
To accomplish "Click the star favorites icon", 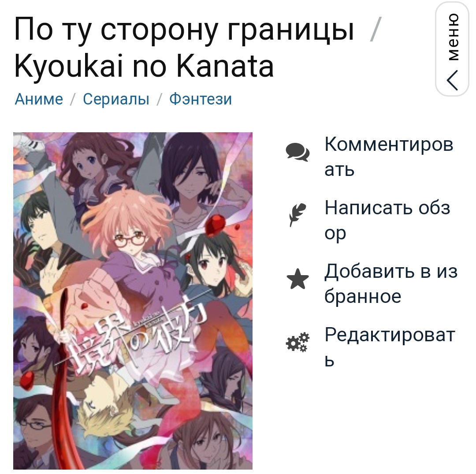I will pos(297,279).
